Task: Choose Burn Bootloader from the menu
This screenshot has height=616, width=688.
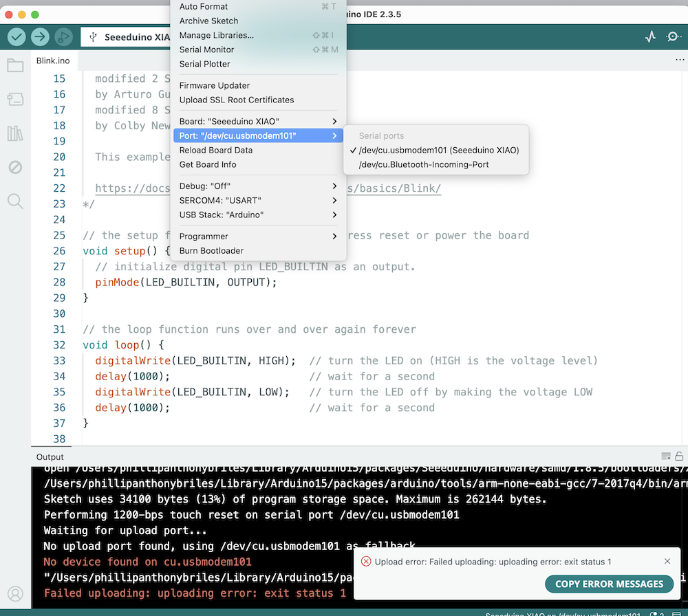Action: [x=258, y=251]
